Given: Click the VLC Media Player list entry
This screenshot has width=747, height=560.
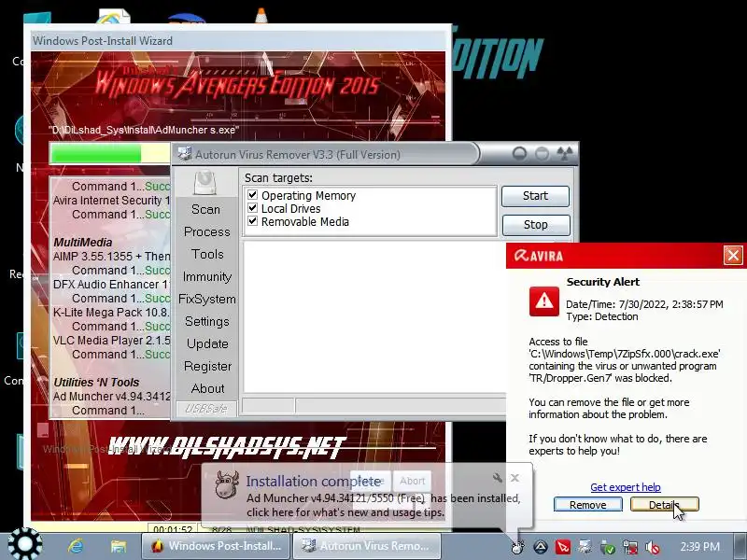Looking at the screenshot, I should point(111,341).
